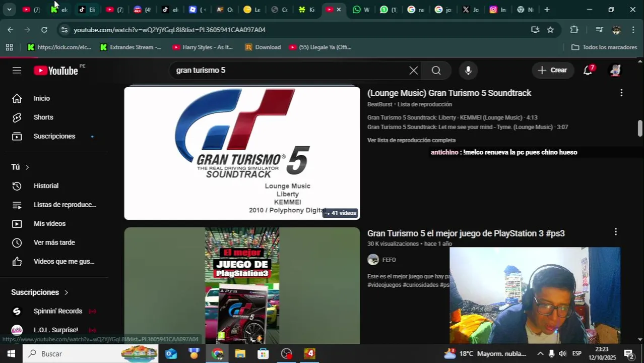Open the Extrandes Stream bookmark
Screen dimensions: 644x363
pyautogui.click(x=131, y=47)
